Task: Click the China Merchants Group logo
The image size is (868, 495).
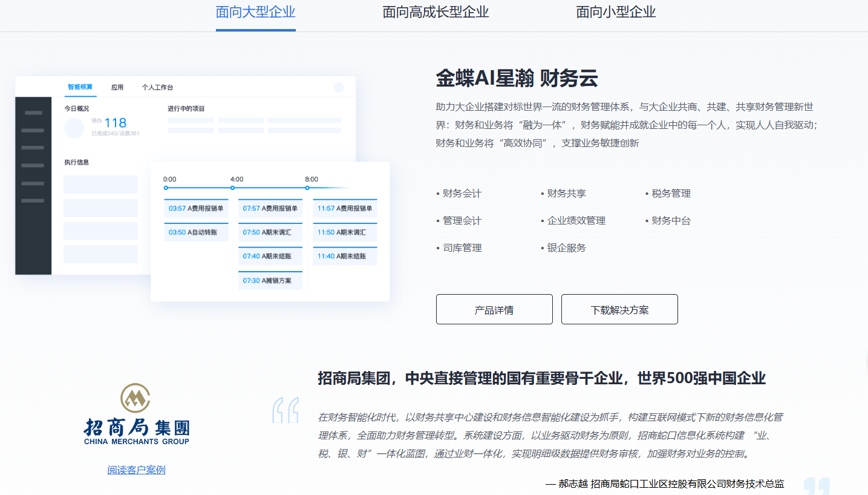Action: pyautogui.click(x=136, y=415)
